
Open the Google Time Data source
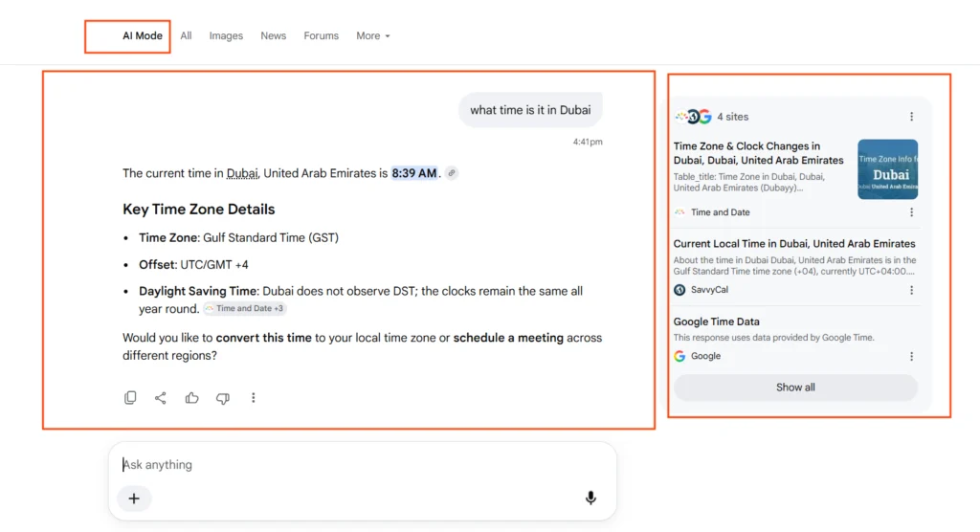tap(716, 321)
